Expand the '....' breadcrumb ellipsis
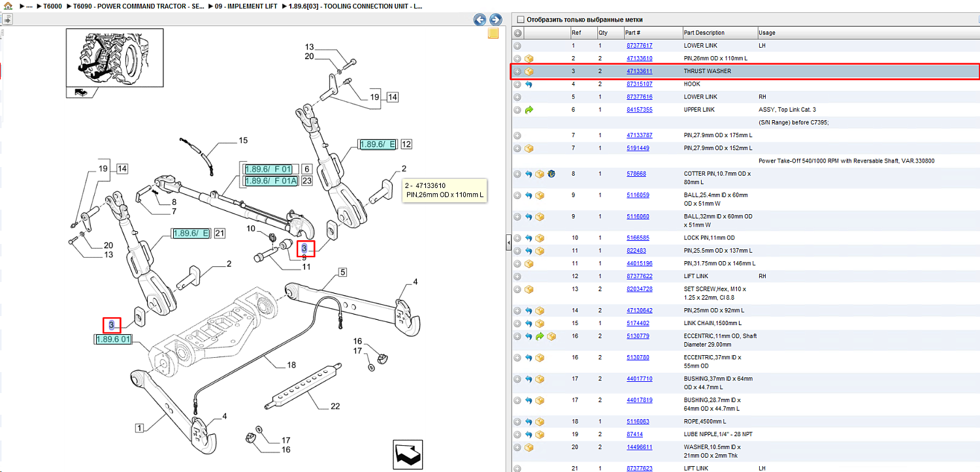 tap(29, 6)
